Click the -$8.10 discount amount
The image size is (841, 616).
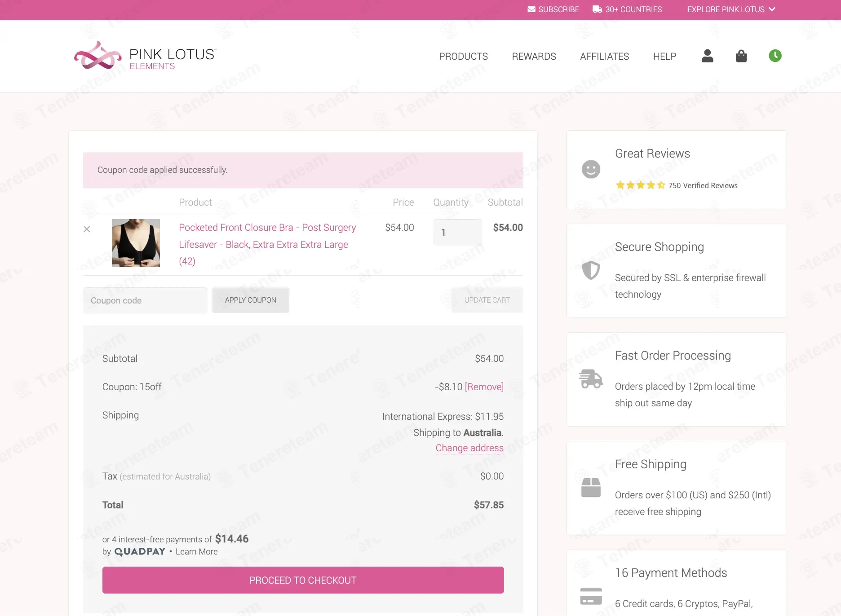point(448,387)
